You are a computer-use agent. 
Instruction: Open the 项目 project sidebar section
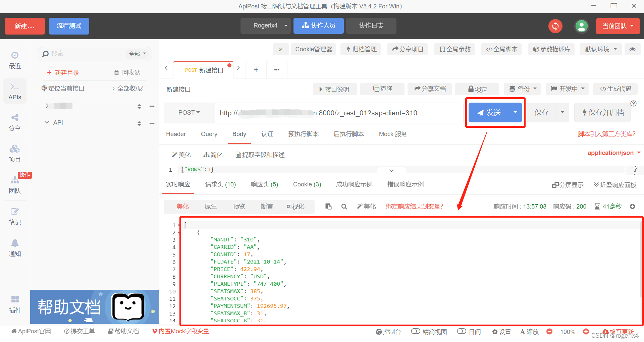point(15,154)
